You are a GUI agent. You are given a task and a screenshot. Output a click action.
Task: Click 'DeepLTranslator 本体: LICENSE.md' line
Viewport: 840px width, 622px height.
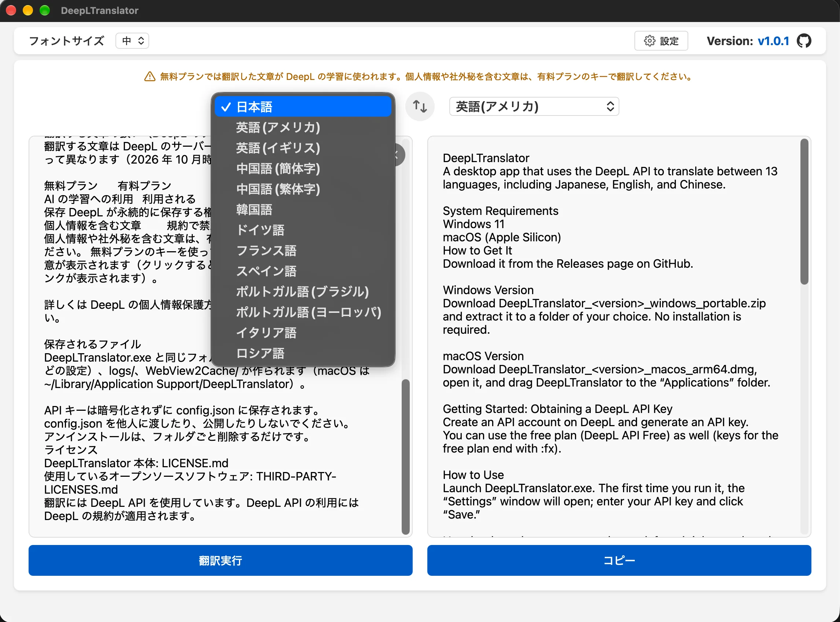pyautogui.click(x=136, y=463)
